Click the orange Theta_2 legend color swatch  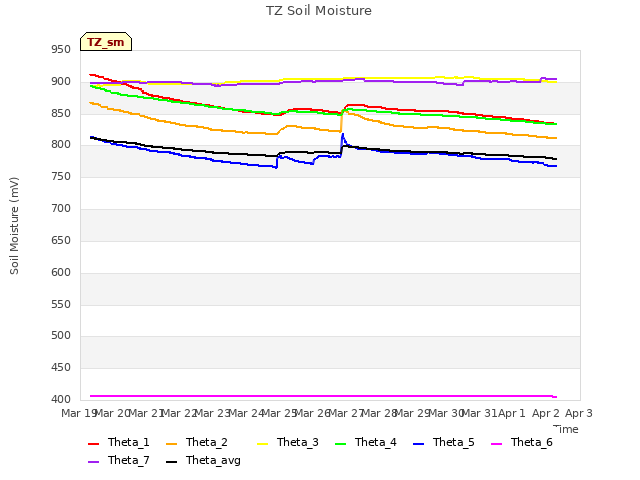172,444
